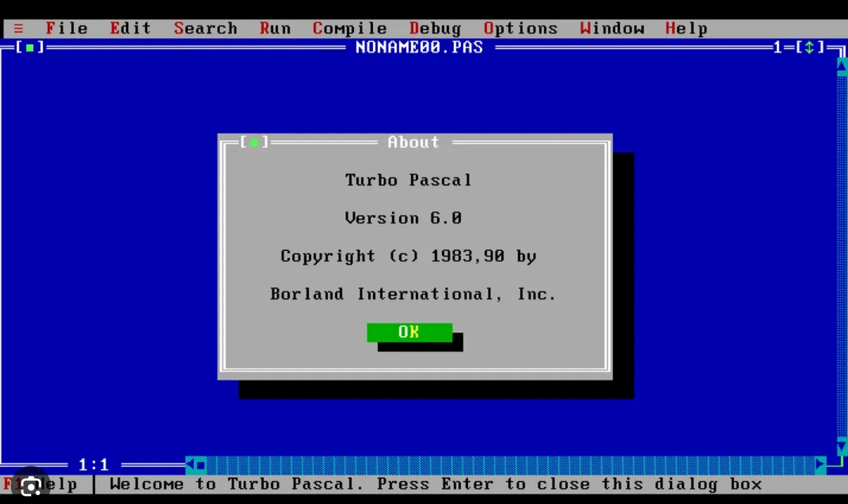Open the Edit menu
The image size is (848, 504).
[x=131, y=29]
